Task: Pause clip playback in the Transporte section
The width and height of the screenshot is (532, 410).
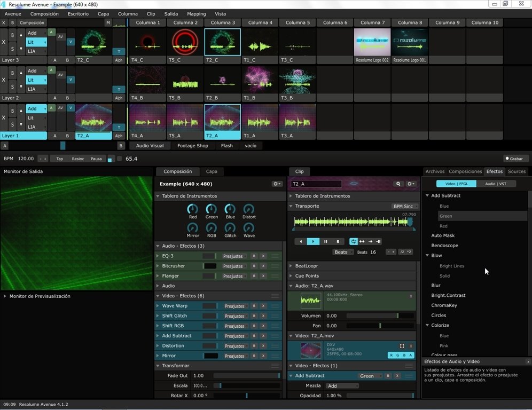Action: (x=325, y=241)
